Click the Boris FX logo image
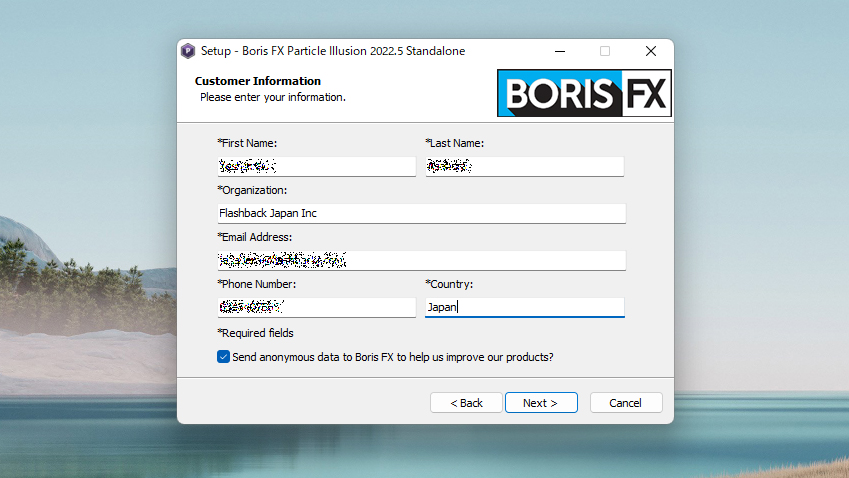Image resolution: width=849 pixels, height=478 pixels. coord(584,93)
